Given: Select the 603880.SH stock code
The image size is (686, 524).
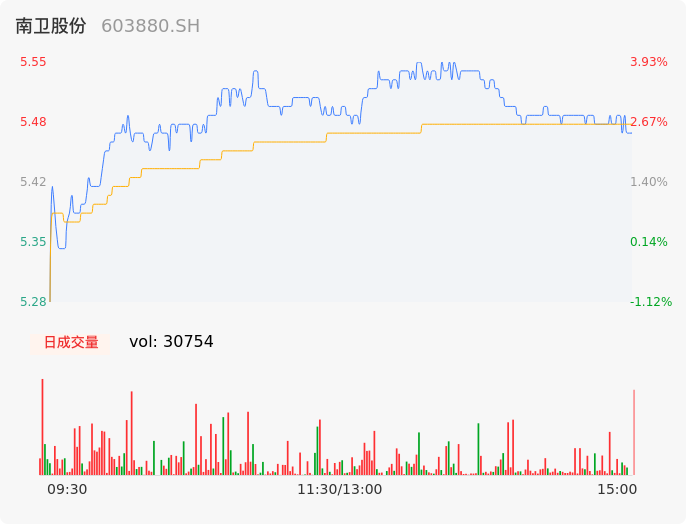Looking at the screenshot, I should 150,26.
